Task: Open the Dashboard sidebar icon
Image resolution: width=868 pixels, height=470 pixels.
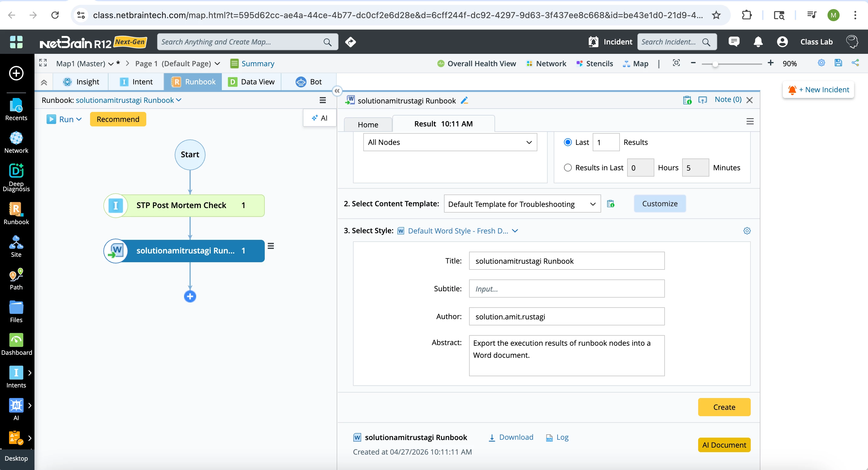Action: coord(16,344)
